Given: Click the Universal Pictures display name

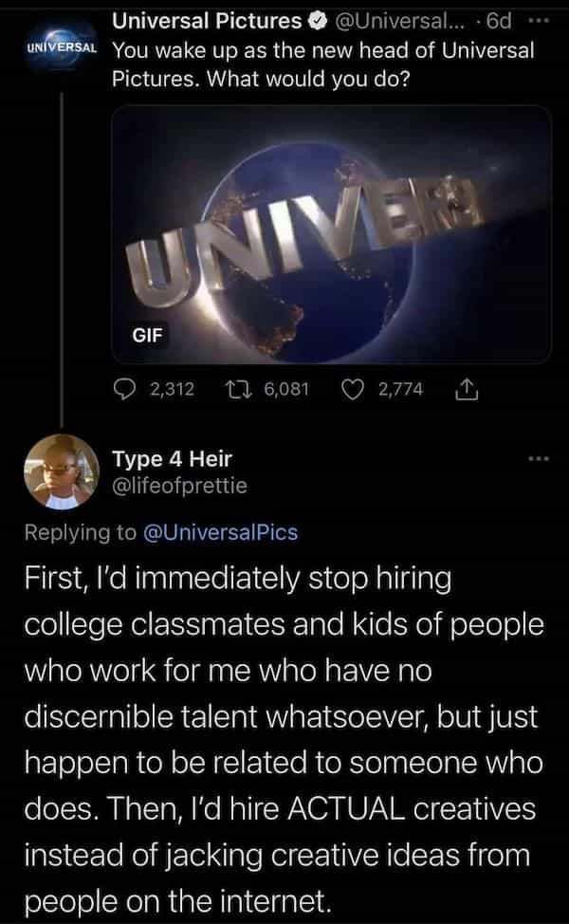Looking at the screenshot, I should coord(207,20).
